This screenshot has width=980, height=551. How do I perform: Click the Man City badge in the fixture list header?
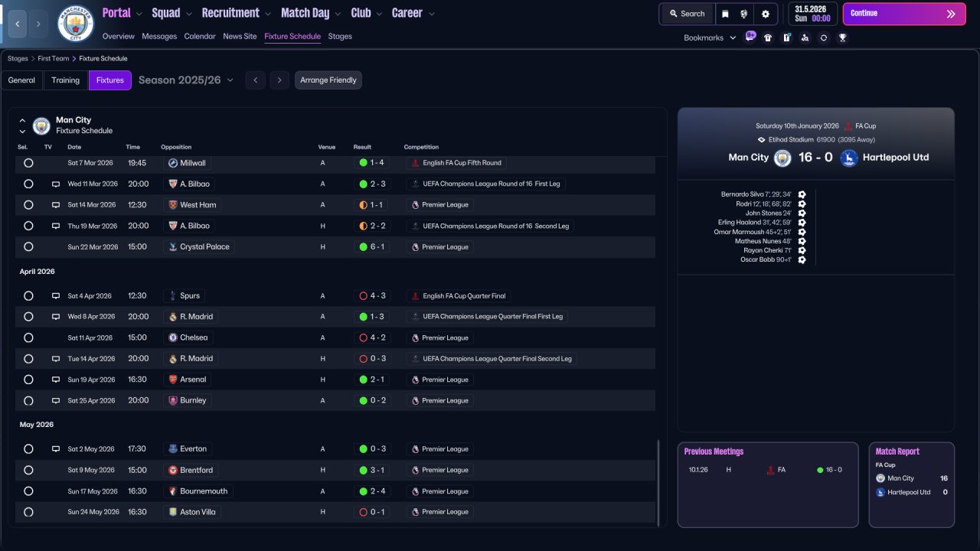tap(41, 126)
